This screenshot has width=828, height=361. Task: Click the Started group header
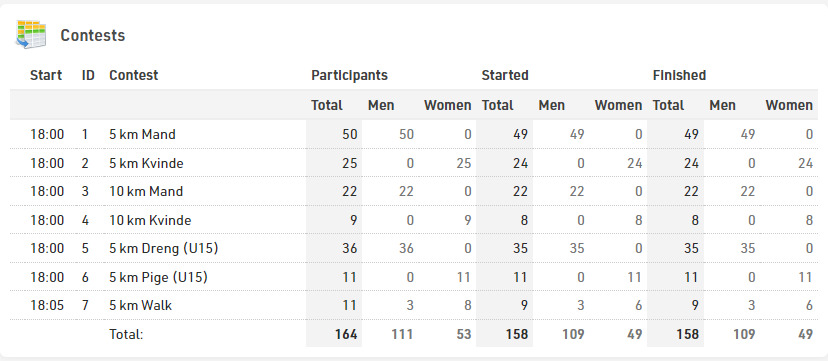[x=505, y=75]
